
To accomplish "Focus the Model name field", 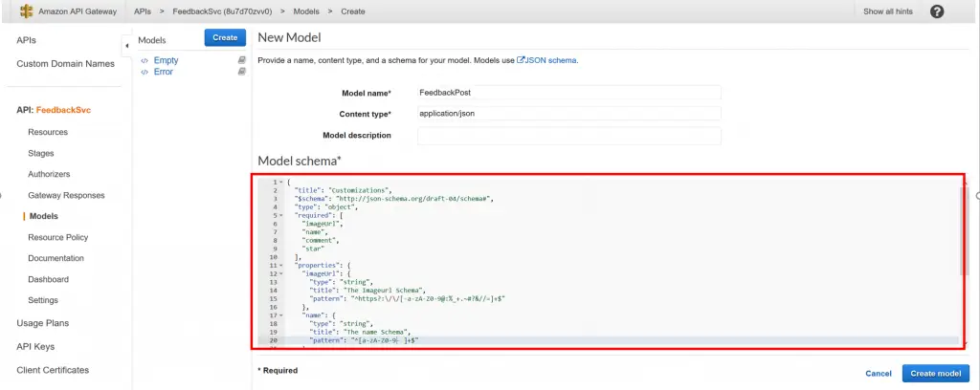I will point(568,93).
